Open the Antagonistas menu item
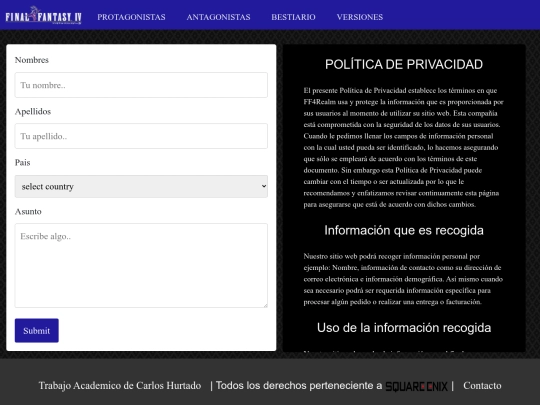540x405 pixels. click(x=218, y=17)
